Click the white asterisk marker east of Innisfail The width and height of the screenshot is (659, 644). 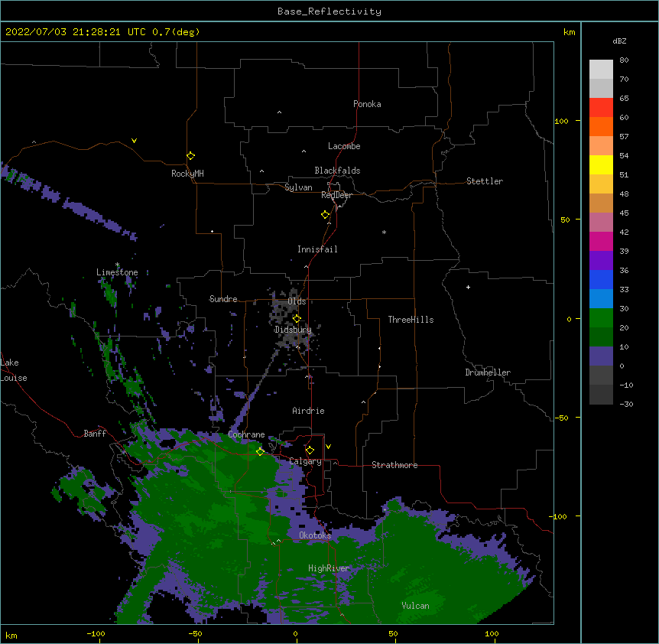(384, 232)
